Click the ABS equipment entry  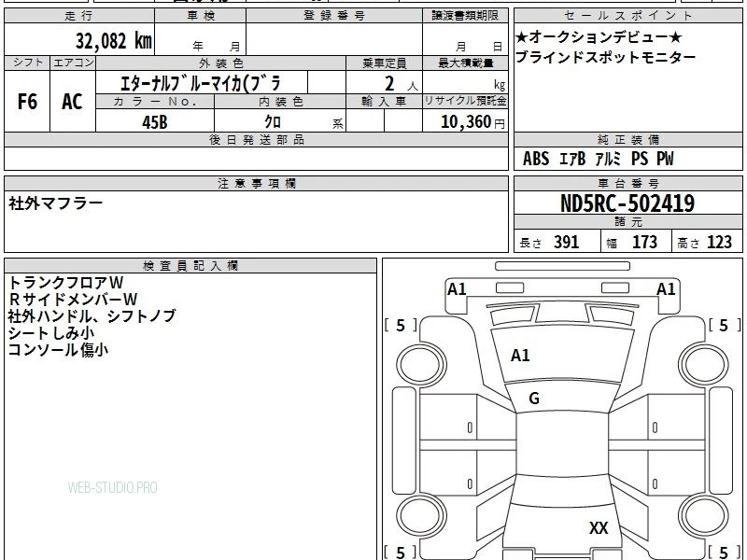pyautogui.click(x=536, y=159)
